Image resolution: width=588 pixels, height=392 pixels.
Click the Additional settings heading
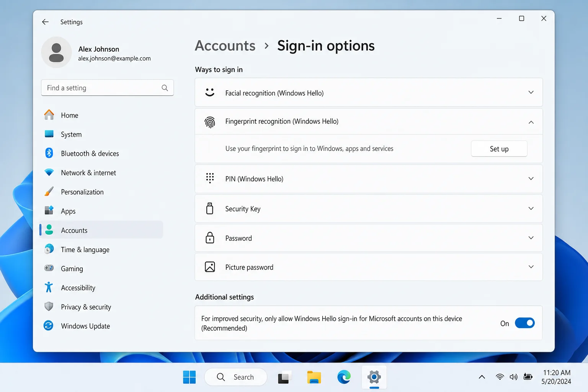pos(224,297)
